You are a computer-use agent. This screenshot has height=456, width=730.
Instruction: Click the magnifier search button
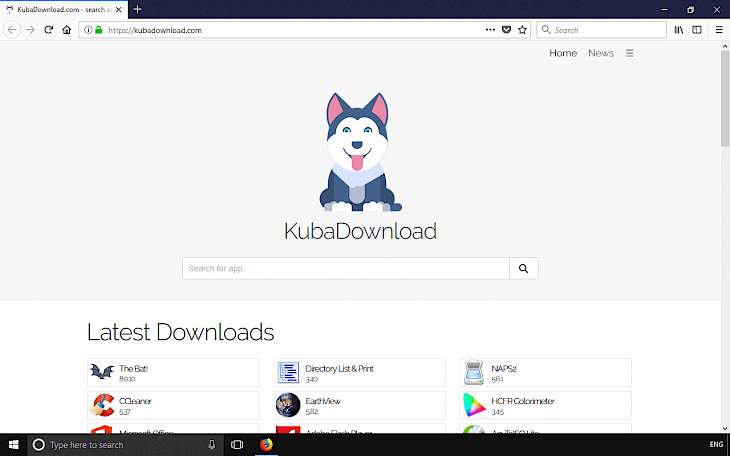[x=524, y=268]
